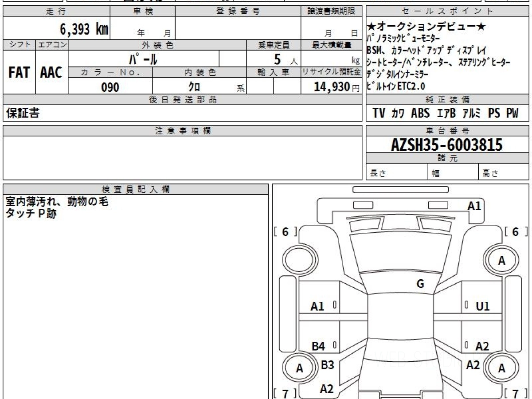Click the G mark on the windshield
This screenshot has height=399, width=532.
pos(420,284)
